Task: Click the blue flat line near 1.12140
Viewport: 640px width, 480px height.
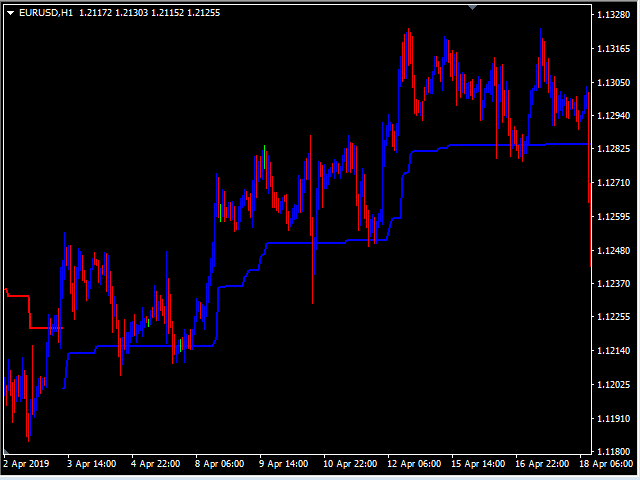Action: coord(155,346)
